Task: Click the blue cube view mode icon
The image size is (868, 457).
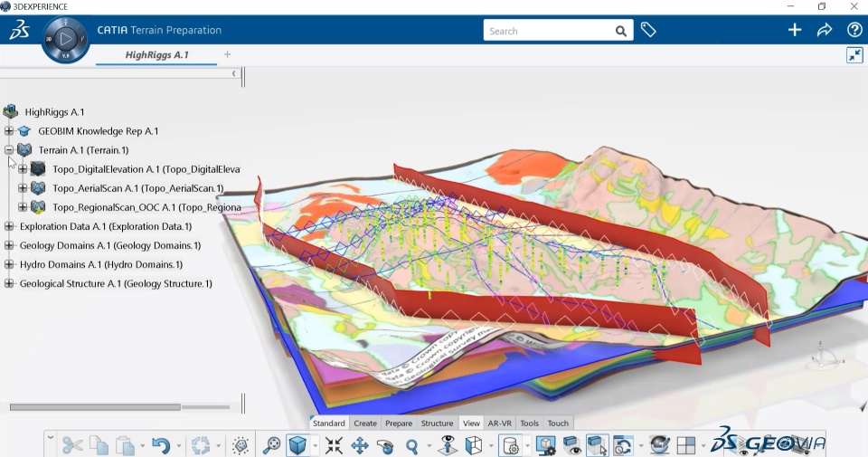Action: 297,445
